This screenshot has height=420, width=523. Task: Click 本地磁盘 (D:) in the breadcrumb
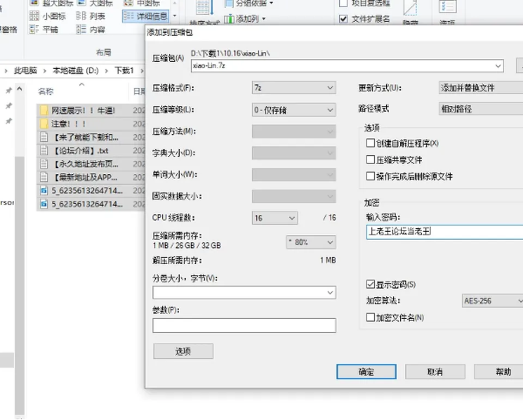click(75, 71)
